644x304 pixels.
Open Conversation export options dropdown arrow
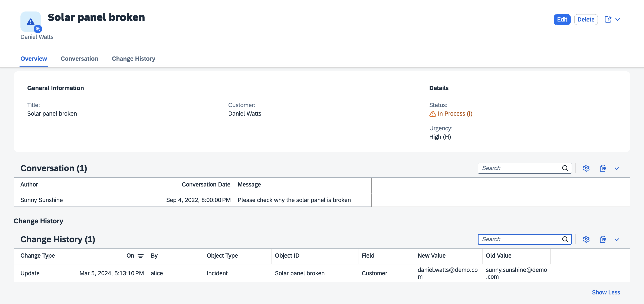point(617,169)
